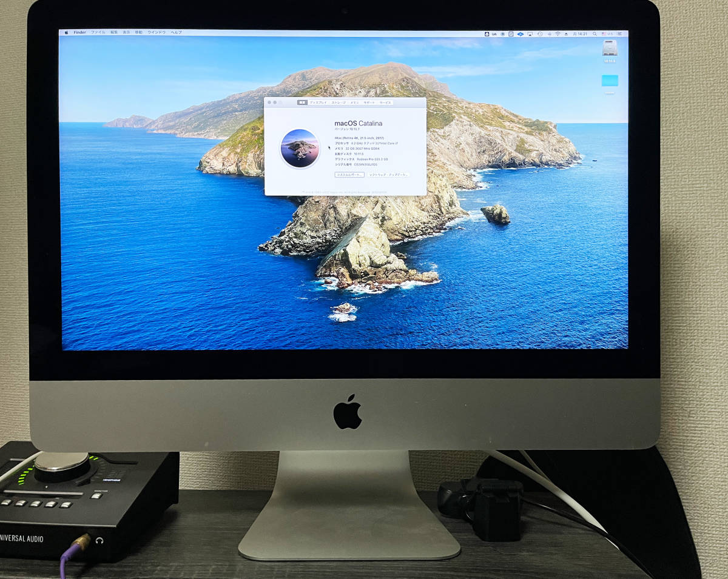
Task: Open the U.S. input source menu
Action: [607, 34]
